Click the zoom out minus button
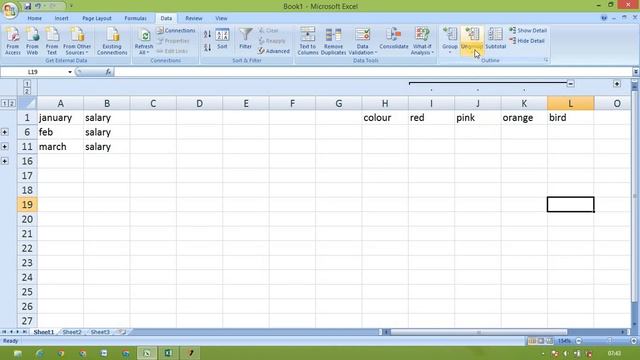 578,341
